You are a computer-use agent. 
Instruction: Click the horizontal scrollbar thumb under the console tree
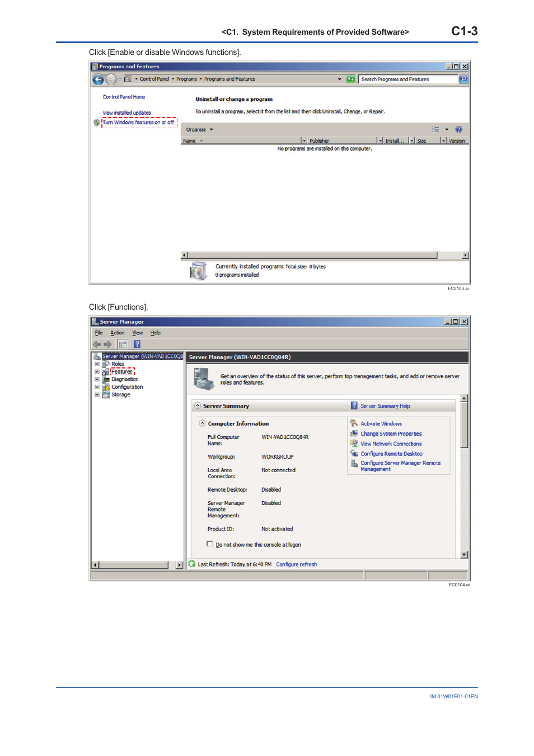(133, 565)
